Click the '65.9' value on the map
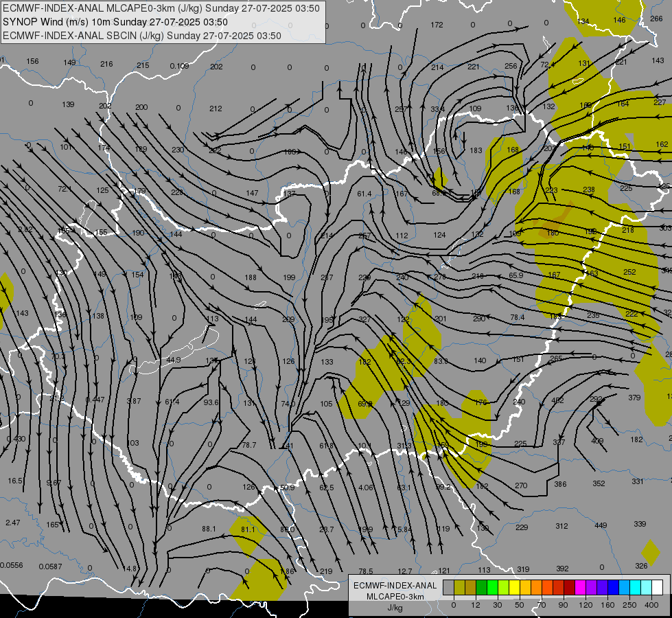The width and height of the screenshot is (672, 618). pyautogui.click(x=516, y=275)
